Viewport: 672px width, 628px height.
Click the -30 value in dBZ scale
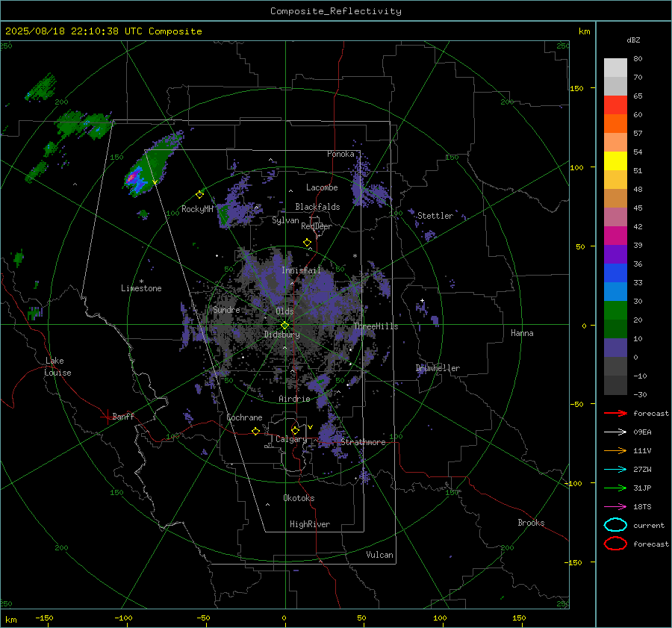click(641, 394)
